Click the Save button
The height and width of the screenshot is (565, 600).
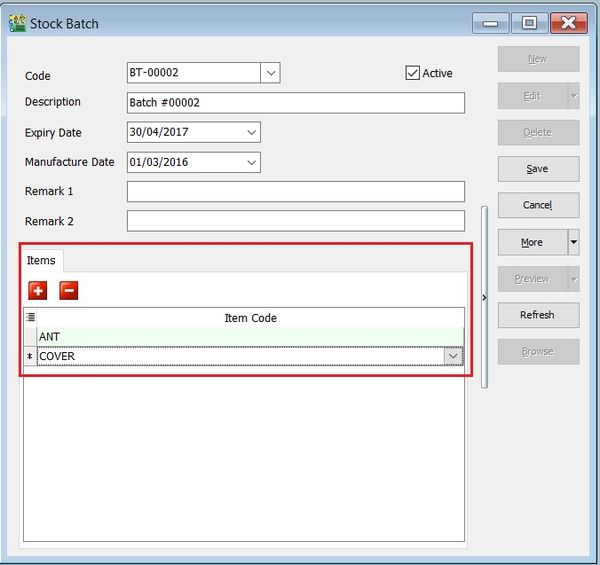538,169
